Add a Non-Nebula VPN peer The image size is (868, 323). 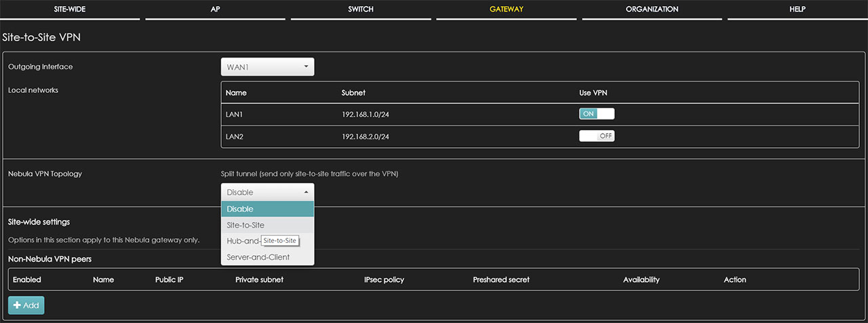coord(26,305)
